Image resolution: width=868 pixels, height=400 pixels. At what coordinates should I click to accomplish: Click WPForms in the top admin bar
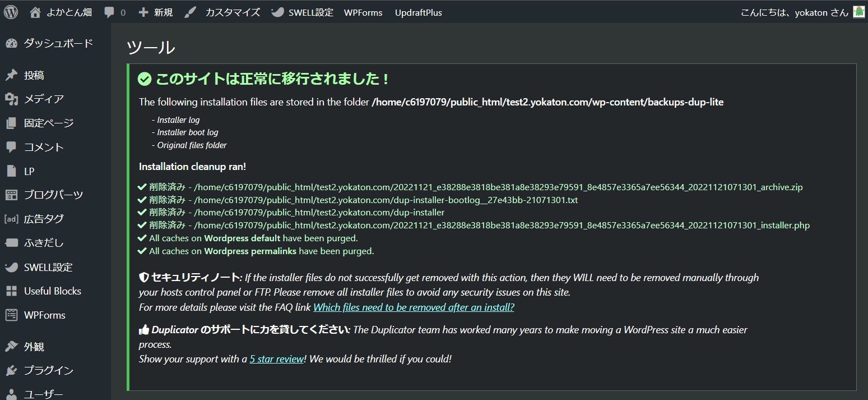pyautogui.click(x=363, y=12)
